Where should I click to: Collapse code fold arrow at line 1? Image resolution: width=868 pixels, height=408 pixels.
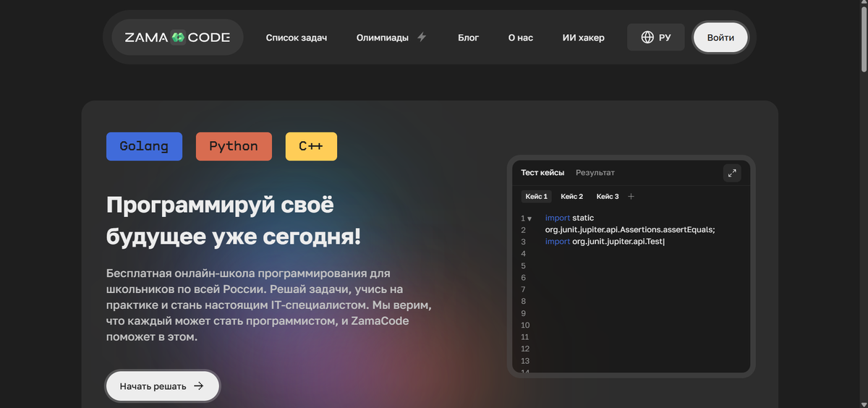click(529, 218)
